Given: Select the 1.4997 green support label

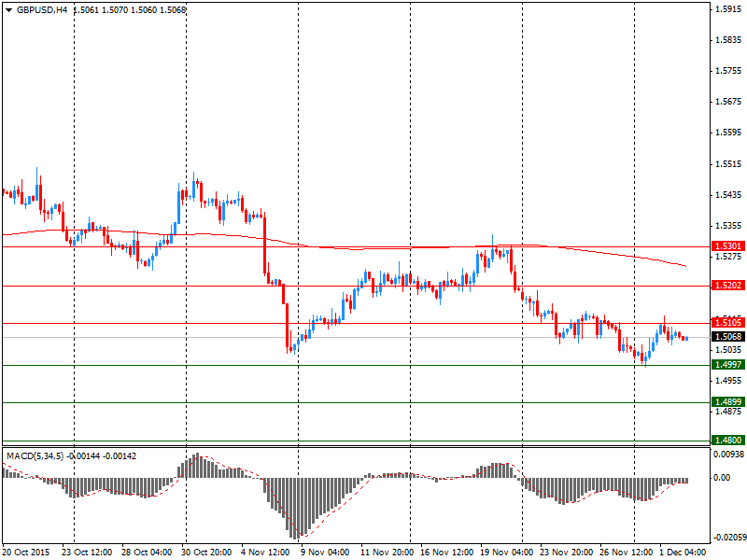Looking at the screenshot, I should point(727,365).
